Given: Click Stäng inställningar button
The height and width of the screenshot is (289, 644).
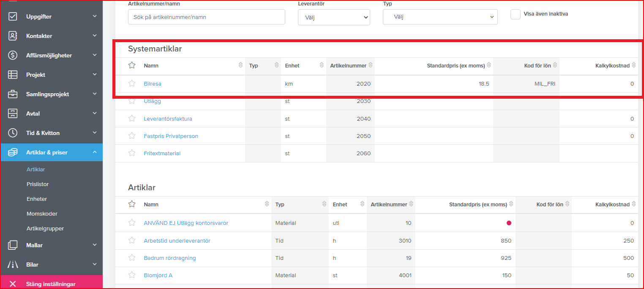Looking at the screenshot, I should click(x=51, y=283).
